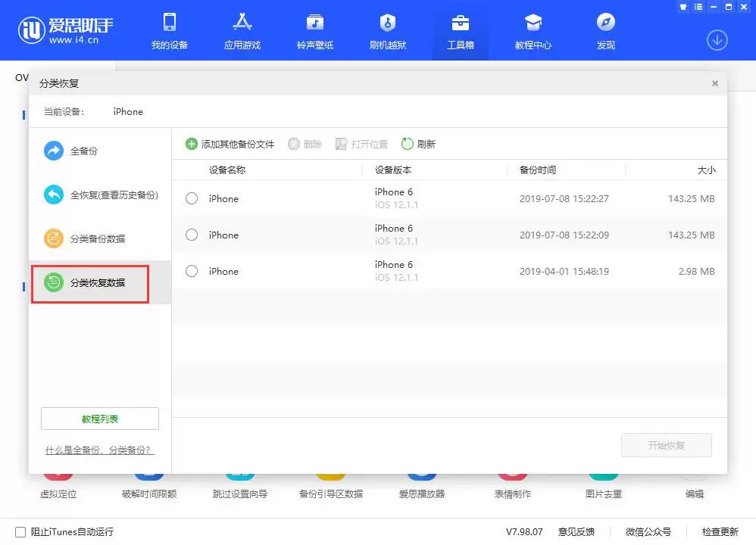The image size is (756, 545).
Task: Click the list menu icon in title bar
Action: [x=698, y=7]
